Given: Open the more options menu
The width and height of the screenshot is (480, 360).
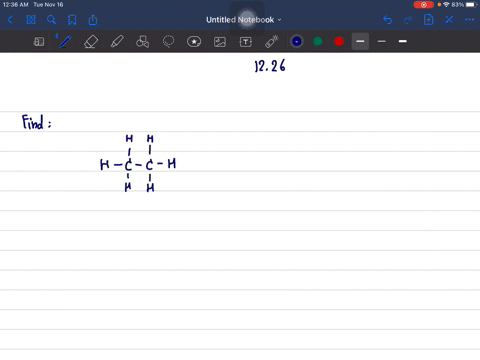Looking at the screenshot, I should click(469, 20).
